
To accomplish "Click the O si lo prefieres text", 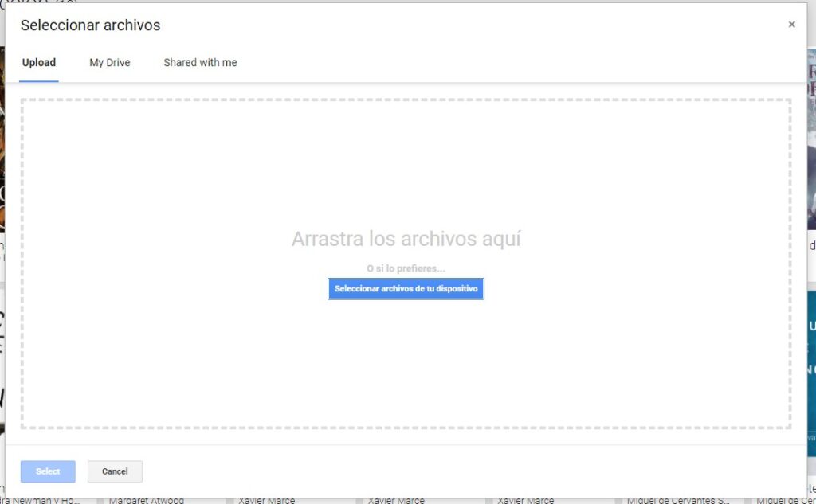I will click(406, 269).
